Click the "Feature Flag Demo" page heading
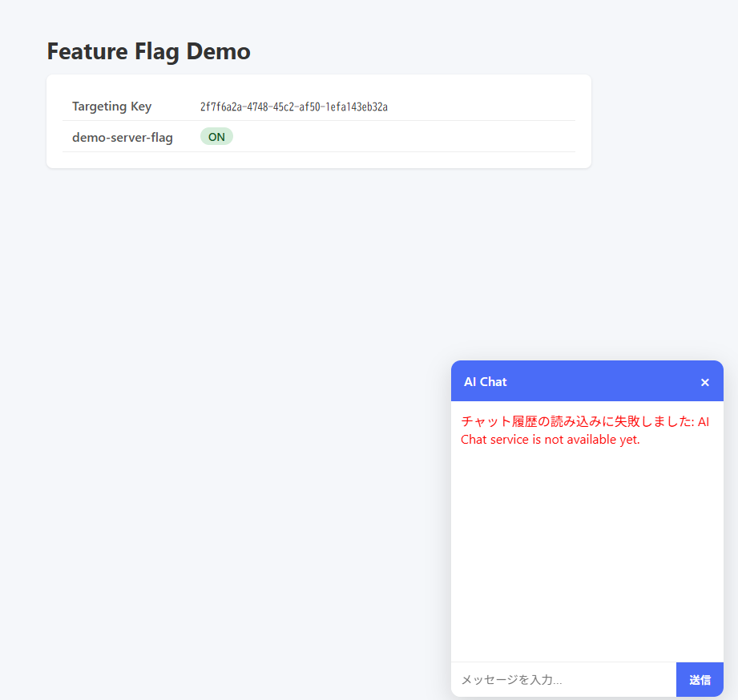Viewport: 738px width, 700px height. [x=148, y=51]
